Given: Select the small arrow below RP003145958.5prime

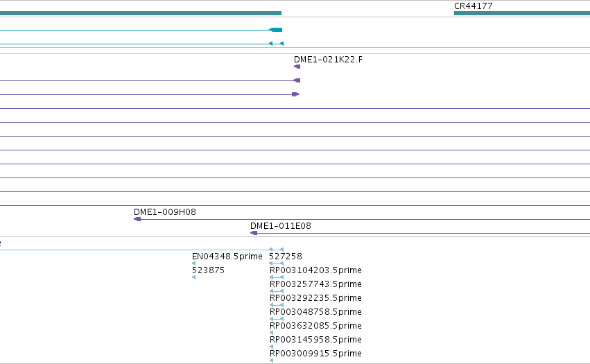Looking at the screenshot, I should click(271, 347).
